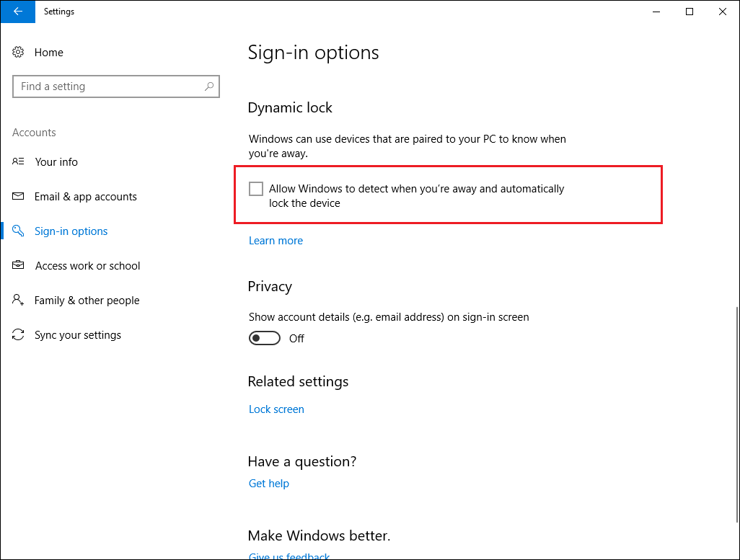
Task: Open the Home menu entry
Action: [48, 52]
